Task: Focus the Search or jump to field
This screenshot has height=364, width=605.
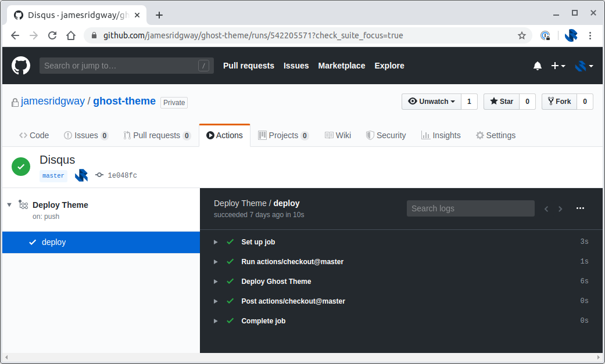Action: coord(127,66)
